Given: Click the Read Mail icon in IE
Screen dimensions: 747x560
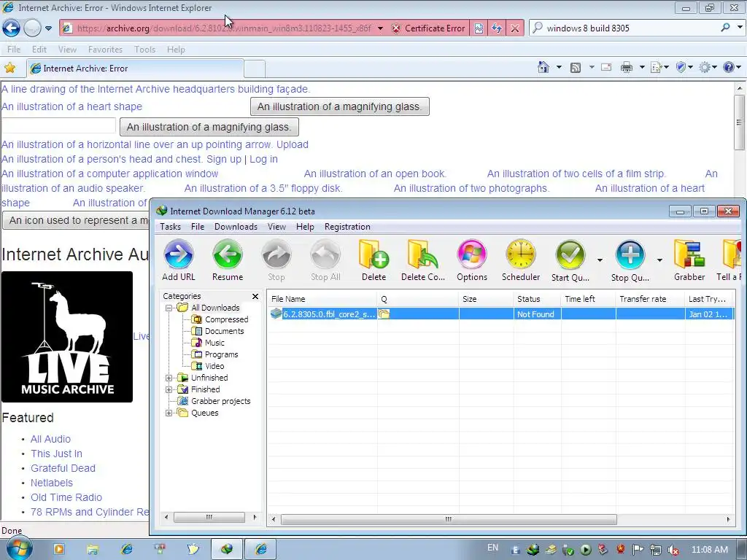Looking at the screenshot, I should pyautogui.click(x=606, y=67).
